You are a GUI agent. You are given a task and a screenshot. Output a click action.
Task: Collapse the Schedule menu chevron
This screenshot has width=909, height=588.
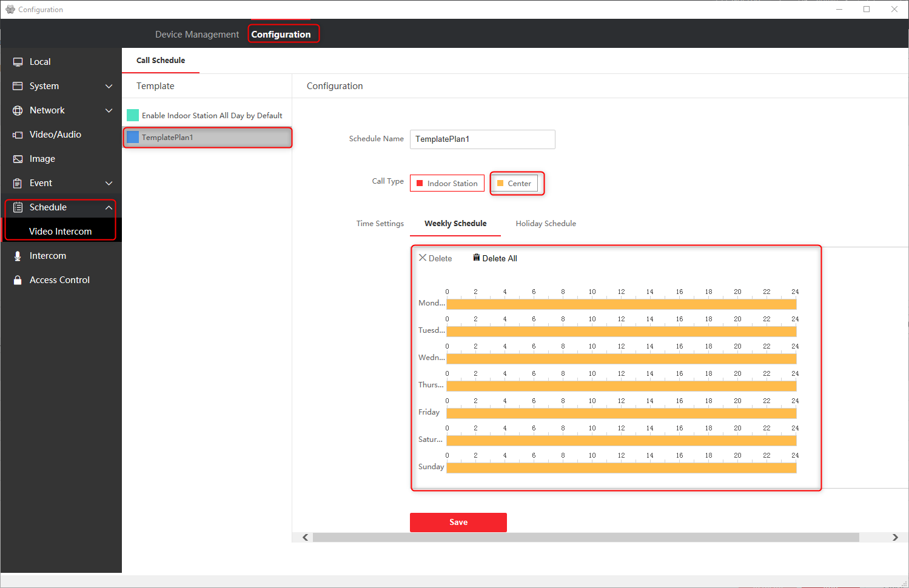coord(109,207)
